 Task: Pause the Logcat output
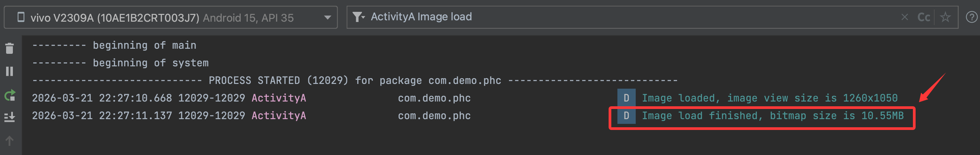coord(9,71)
